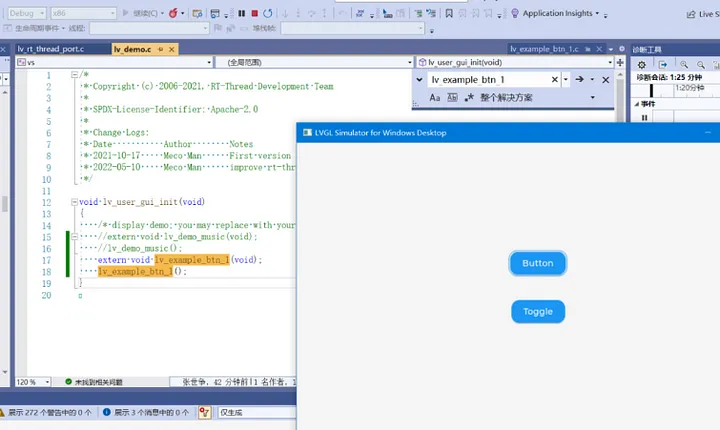
Task: Click the diagnostic timeline marker
Action: click(x=651, y=90)
